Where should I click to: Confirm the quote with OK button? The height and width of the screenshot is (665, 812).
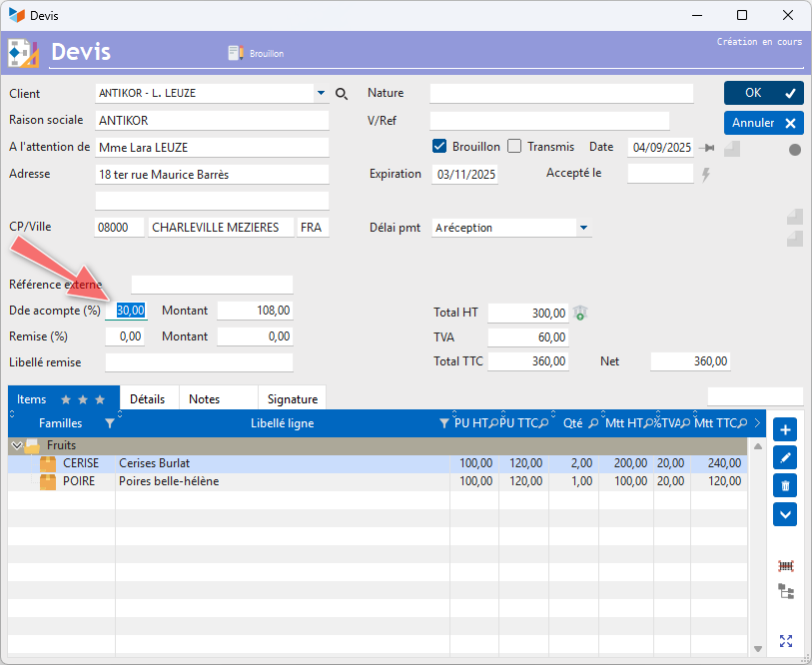764,93
